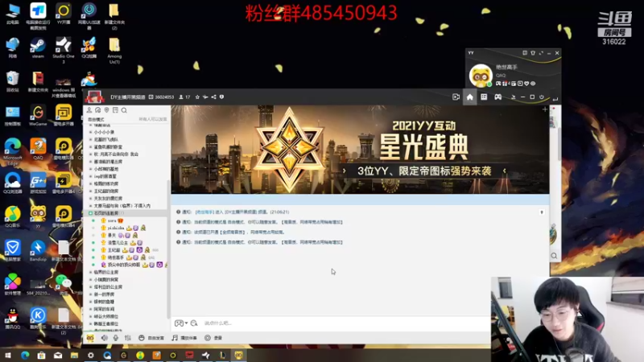Click the plane icon in channel title bar
This screenshot has width=644, height=362.
click(x=205, y=97)
